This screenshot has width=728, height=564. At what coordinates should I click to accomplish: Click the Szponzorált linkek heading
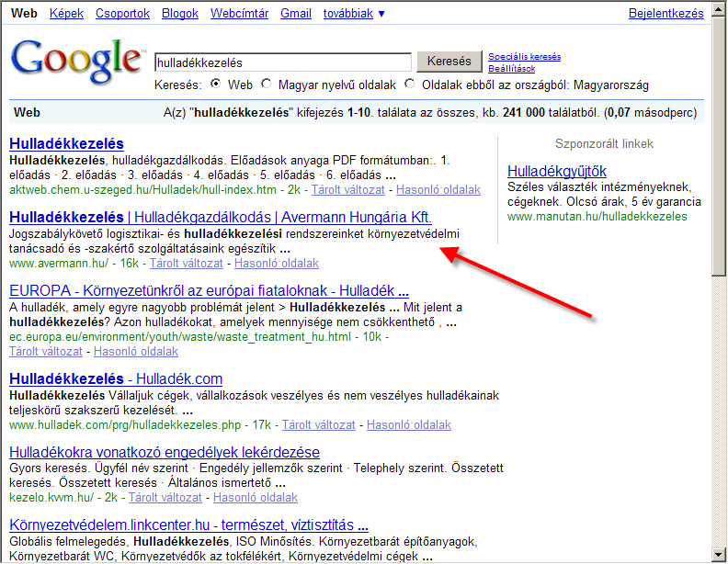coord(604,144)
